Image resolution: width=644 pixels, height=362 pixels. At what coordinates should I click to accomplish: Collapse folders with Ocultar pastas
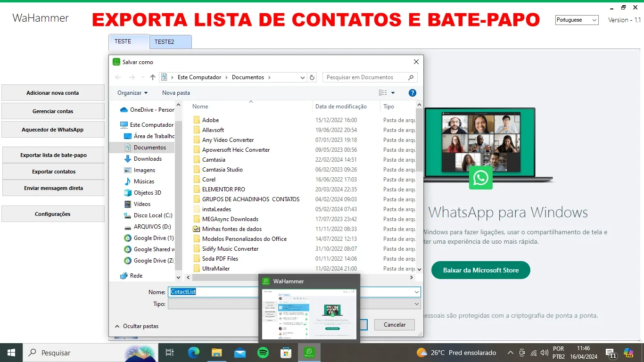point(136,326)
